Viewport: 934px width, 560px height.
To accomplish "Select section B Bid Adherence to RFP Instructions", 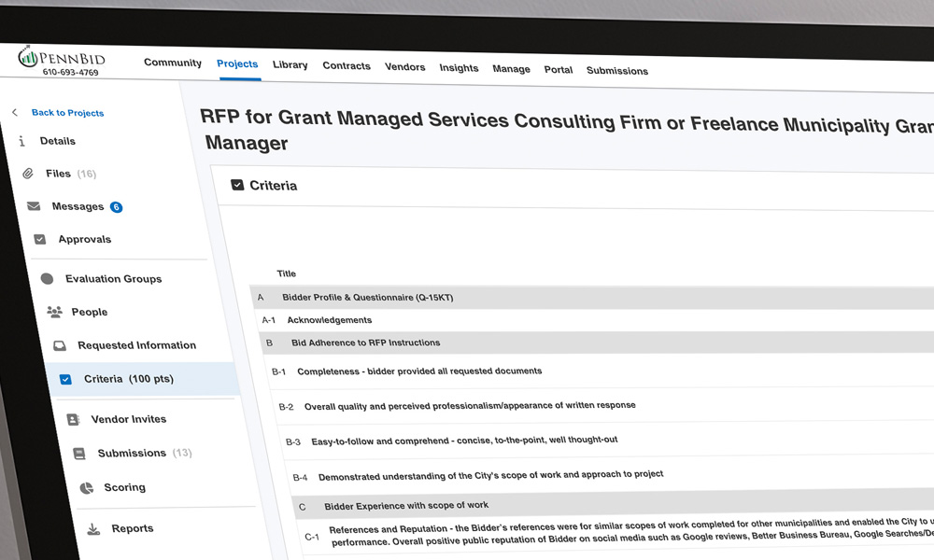I will [x=596, y=343].
